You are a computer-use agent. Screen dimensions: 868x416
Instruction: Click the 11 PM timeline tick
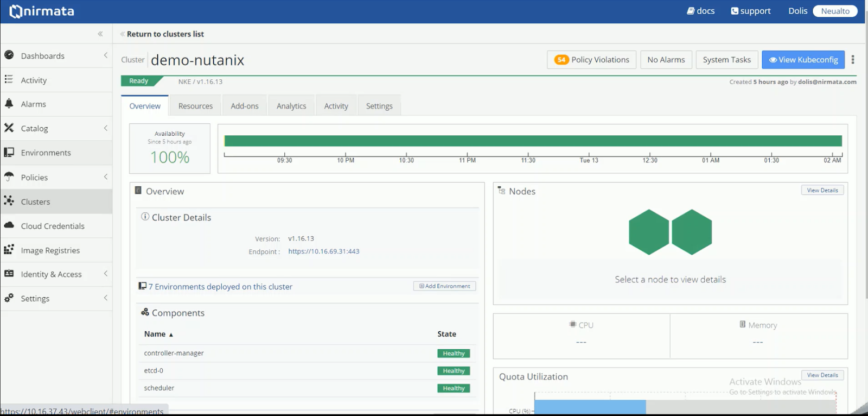click(467, 160)
